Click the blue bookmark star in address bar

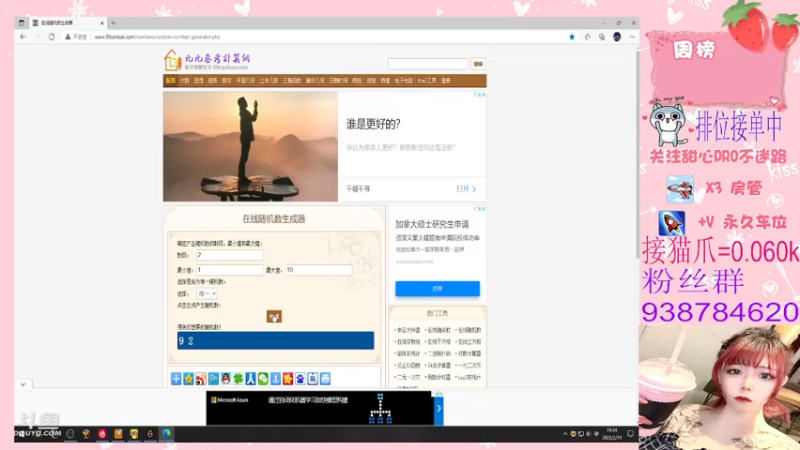coord(572,37)
